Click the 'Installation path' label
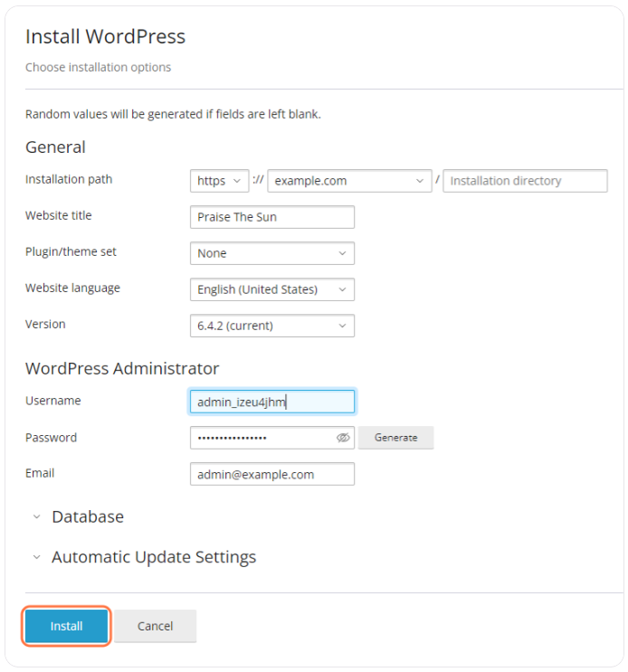 tap(69, 179)
